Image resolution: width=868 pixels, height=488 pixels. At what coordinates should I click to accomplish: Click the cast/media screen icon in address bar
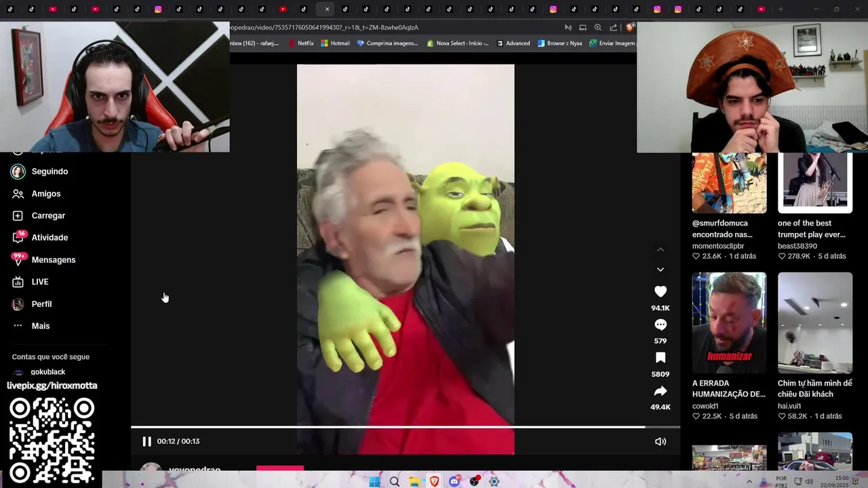pyautogui.click(x=583, y=28)
